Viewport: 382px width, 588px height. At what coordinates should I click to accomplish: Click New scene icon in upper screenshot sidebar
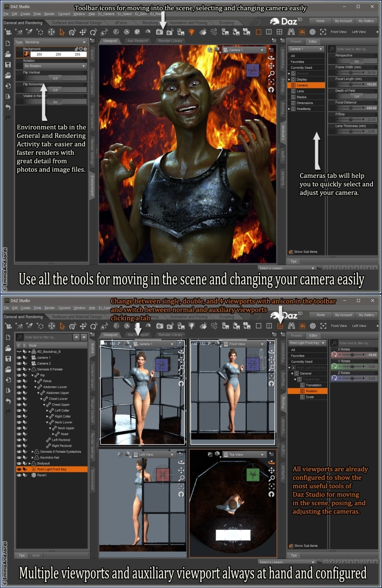click(8, 43)
